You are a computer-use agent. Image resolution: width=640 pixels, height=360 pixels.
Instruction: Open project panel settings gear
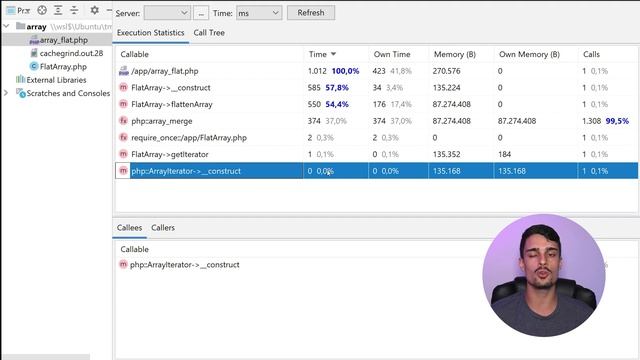[x=94, y=10]
